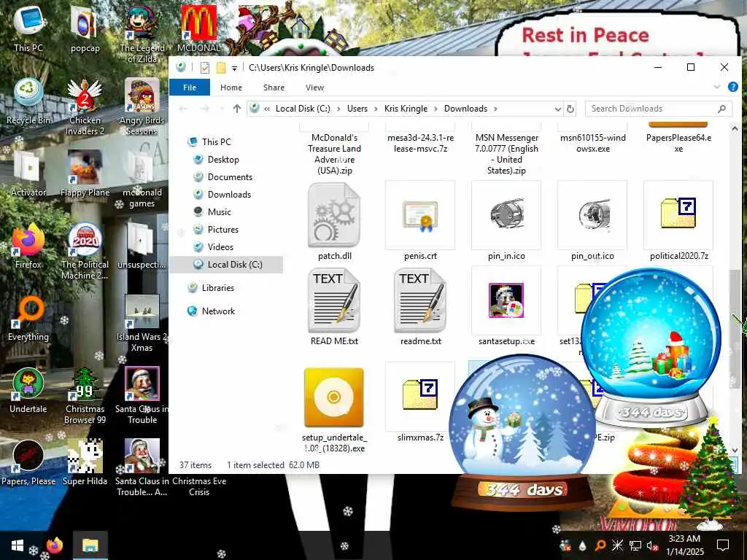
Task: Go up one folder level
Action: [x=237, y=109]
